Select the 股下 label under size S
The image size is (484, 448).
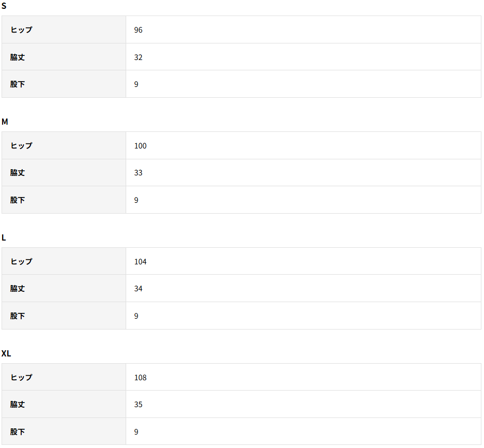pyautogui.click(x=18, y=84)
